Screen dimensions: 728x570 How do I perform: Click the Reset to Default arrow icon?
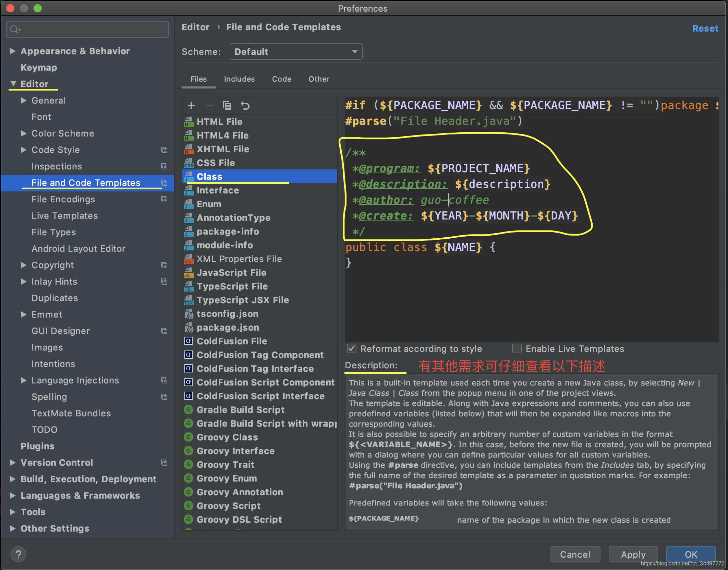tap(245, 106)
